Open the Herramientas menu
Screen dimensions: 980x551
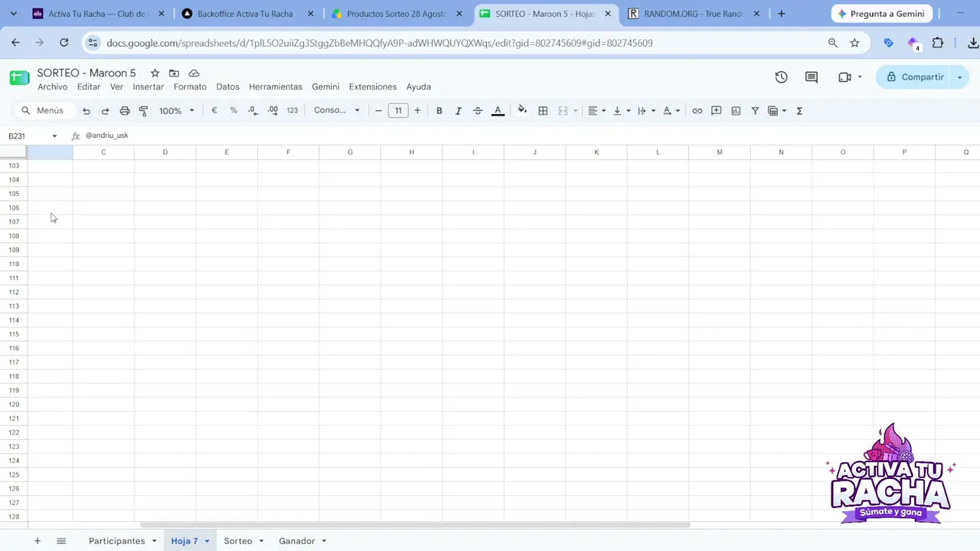coord(276,87)
